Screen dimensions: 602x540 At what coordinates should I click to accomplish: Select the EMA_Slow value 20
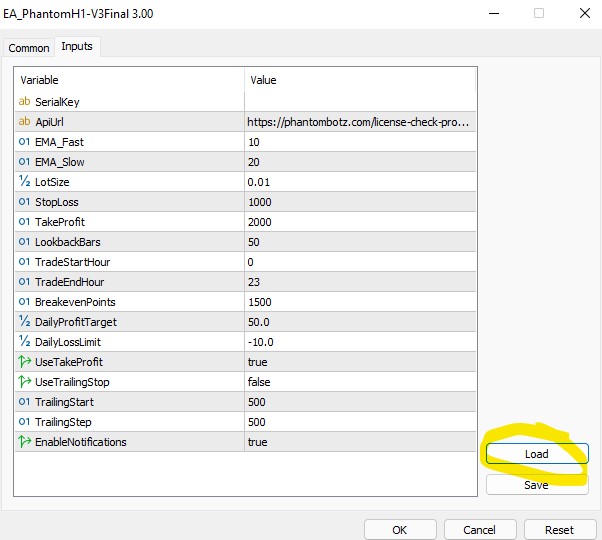point(360,162)
